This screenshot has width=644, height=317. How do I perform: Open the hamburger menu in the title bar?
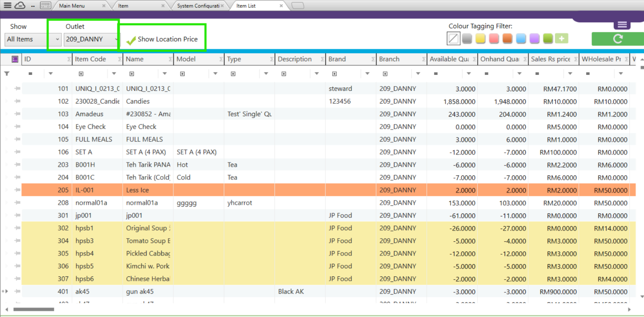(7, 5)
